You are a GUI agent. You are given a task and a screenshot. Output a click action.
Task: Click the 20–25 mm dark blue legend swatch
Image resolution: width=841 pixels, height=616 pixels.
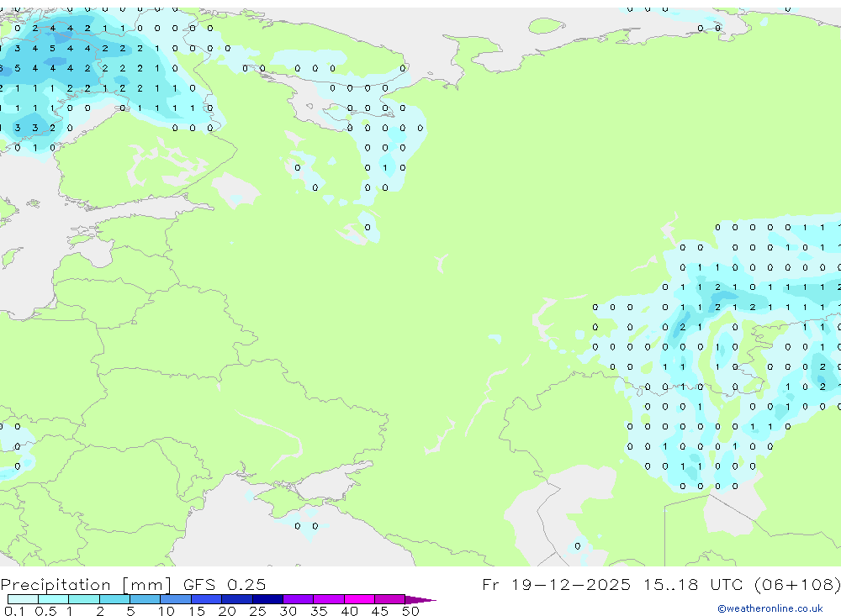pyautogui.click(x=237, y=599)
